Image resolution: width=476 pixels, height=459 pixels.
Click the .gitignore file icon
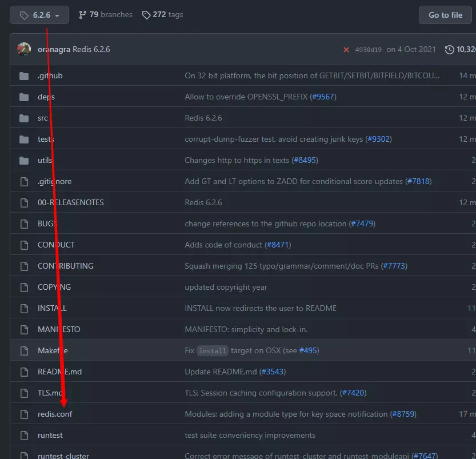coord(24,182)
